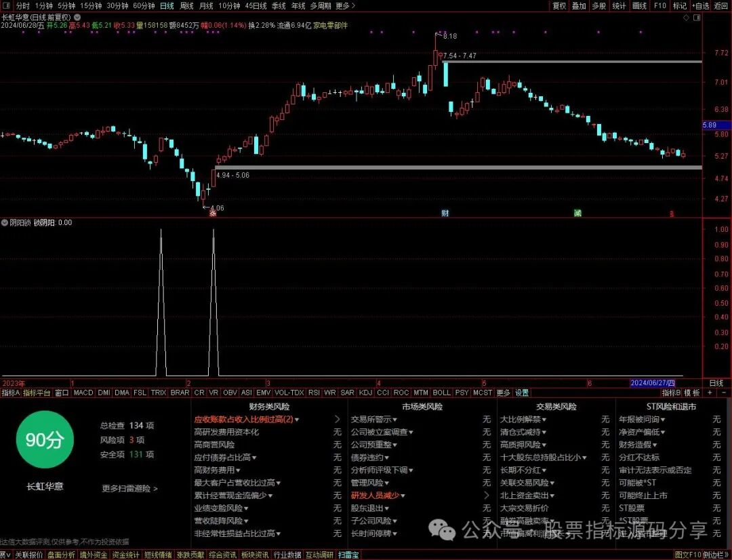Click the 多股 multi-stock button

[x=599, y=5]
